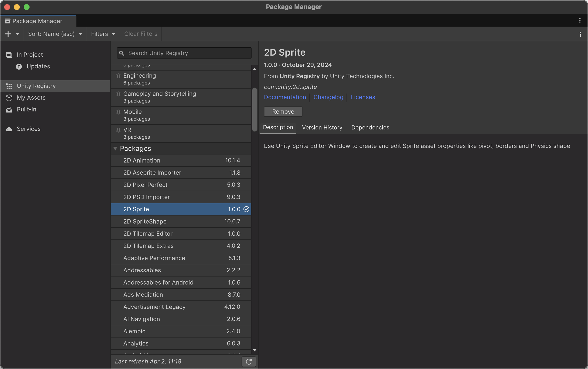Click the Mobile feature set layers icon
The width and height of the screenshot is (588, 369).
[x=118, y=112]
